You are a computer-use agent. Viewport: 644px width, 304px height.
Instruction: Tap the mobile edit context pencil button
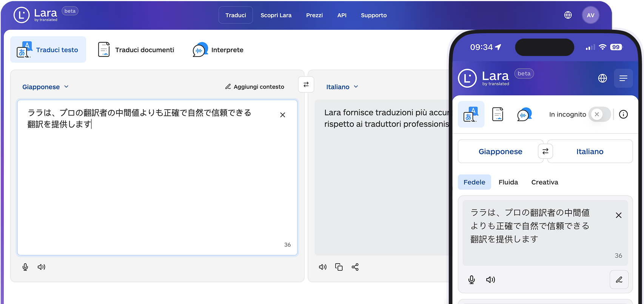click(x=619, y=279)
